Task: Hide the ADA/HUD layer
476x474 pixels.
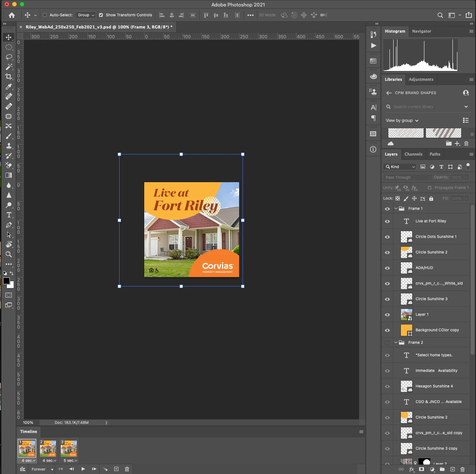Action: click(387, 268)
